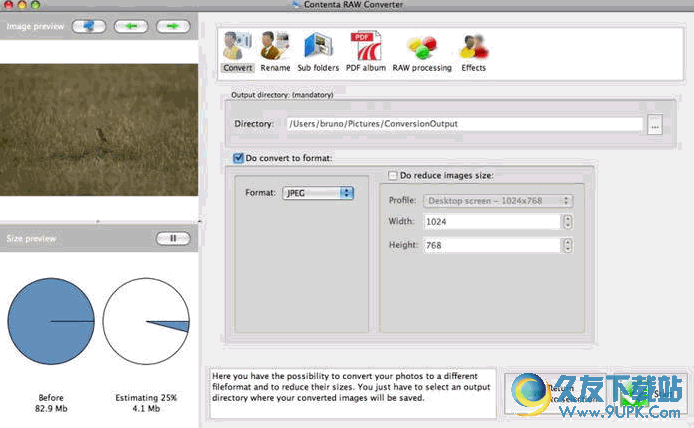694x428 pixels.
Task: Click the 'Before 82.9 Mb' label
Action: click(x=51, y=403)
